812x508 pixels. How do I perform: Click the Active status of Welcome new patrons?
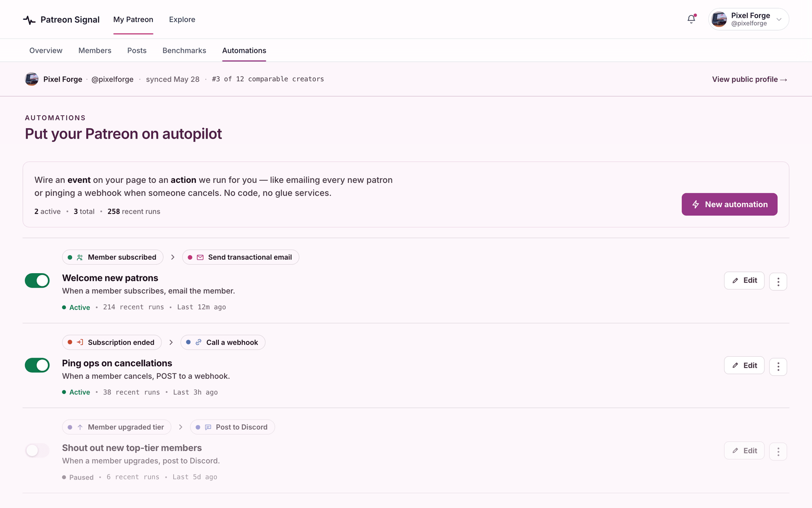(76, 307)
